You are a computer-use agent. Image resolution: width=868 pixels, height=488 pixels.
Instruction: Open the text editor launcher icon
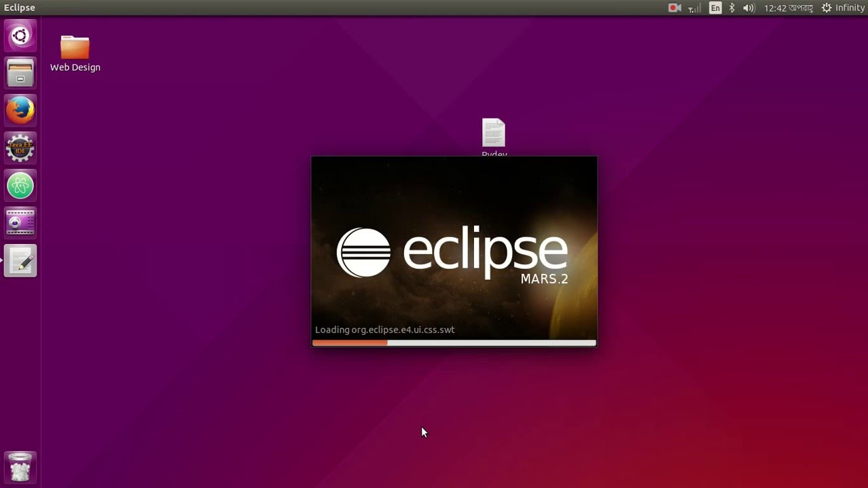coord(20,260)
